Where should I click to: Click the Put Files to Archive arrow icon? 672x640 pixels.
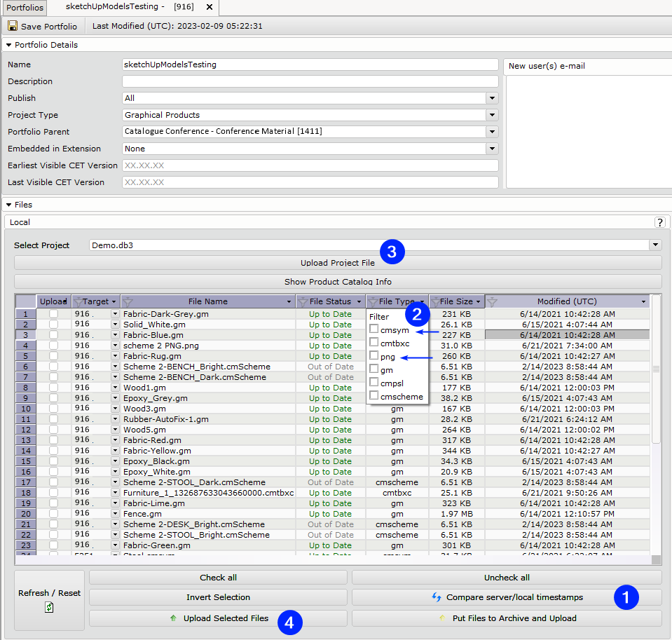[442, 618]
